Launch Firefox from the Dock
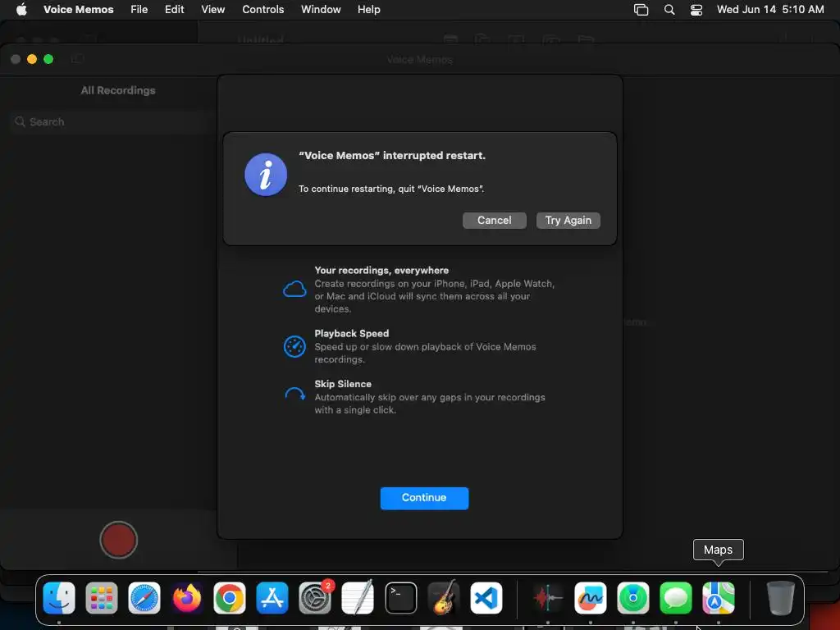The height and width of the screenshot is (630, 840). (x=187, y=597)
